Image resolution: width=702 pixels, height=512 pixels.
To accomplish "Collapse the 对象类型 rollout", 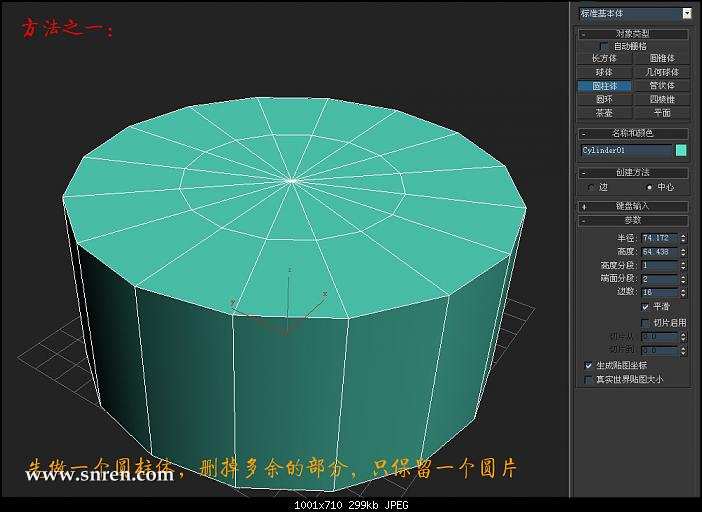I will [x=633, y=34].
